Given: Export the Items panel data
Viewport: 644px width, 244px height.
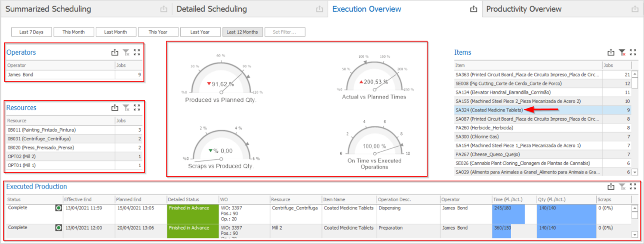Looking at the screenshot, I should pos(611,52).
